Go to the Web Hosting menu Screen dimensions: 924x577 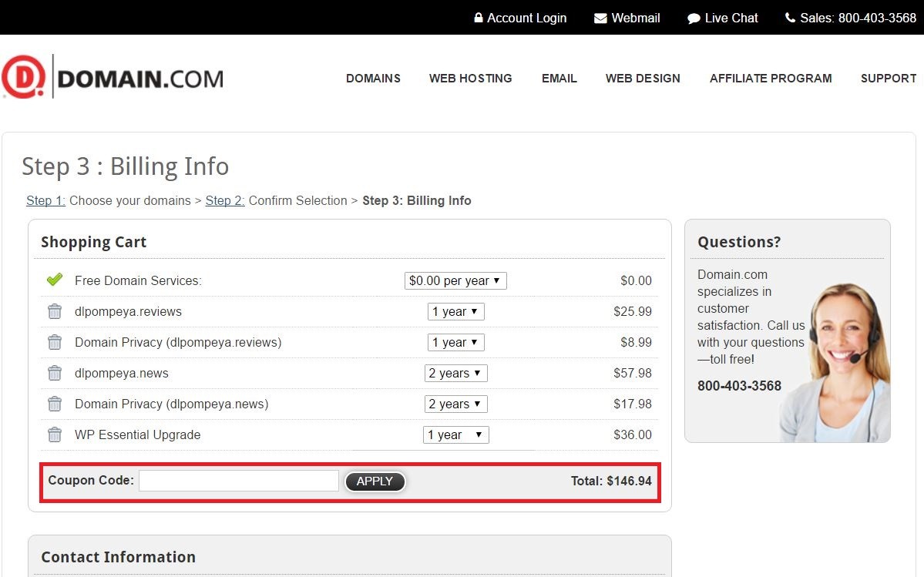pyautogui.click(x=470, y=78)
